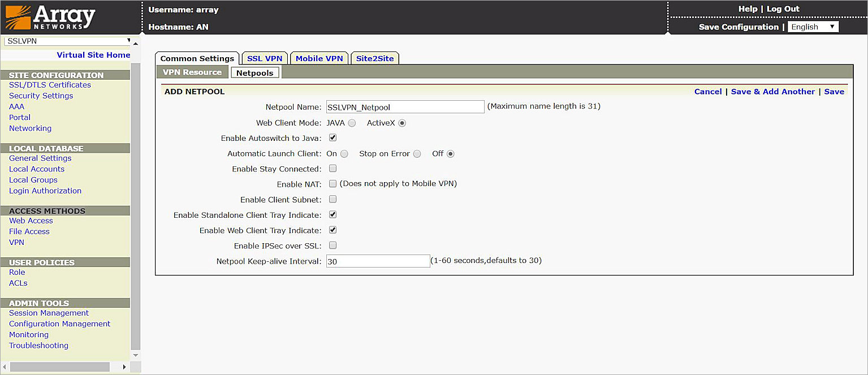Open the English language dropdown

[x=813, y=26]
